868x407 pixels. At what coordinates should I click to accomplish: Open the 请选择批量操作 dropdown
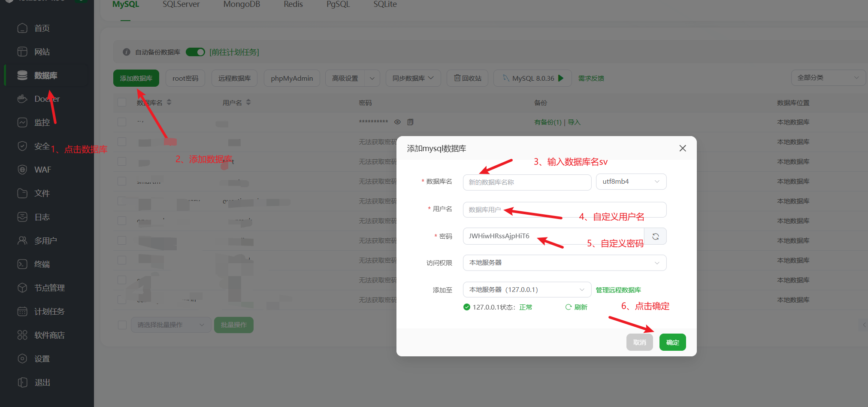tap(171, 325)
